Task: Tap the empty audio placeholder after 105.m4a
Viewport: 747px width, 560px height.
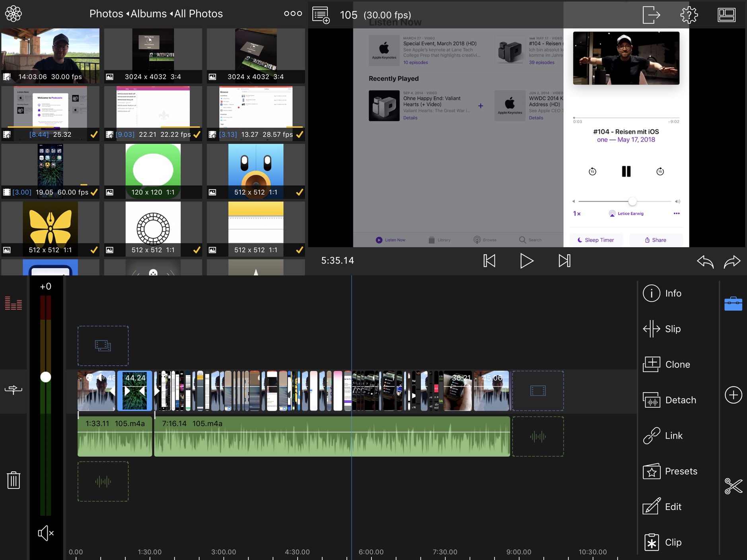Action: pos(538,436)
